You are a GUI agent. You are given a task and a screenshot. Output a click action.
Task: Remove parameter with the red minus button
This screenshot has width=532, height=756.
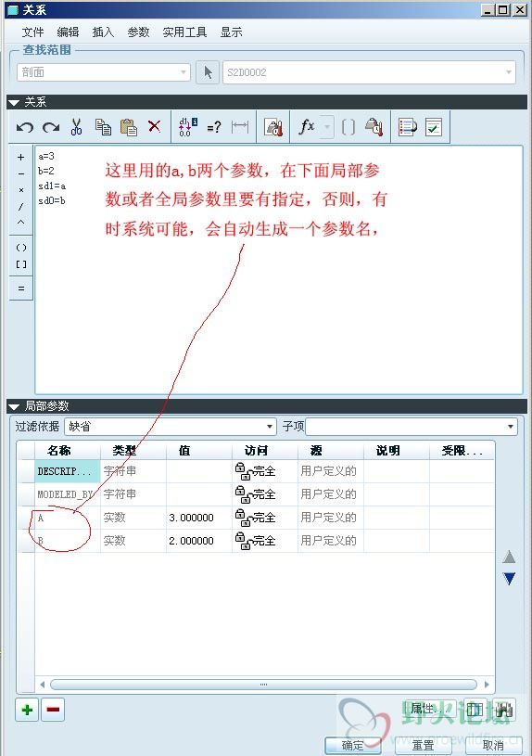(53, 710)
